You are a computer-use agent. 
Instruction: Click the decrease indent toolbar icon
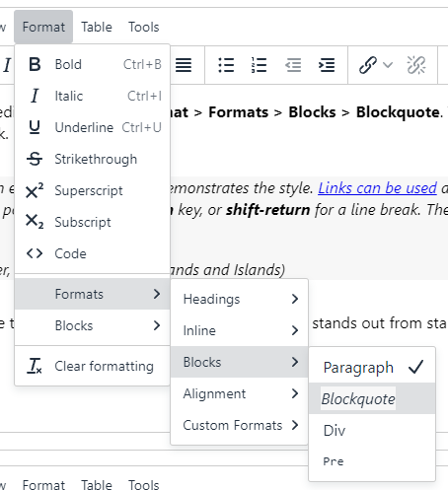pos(293,65)
